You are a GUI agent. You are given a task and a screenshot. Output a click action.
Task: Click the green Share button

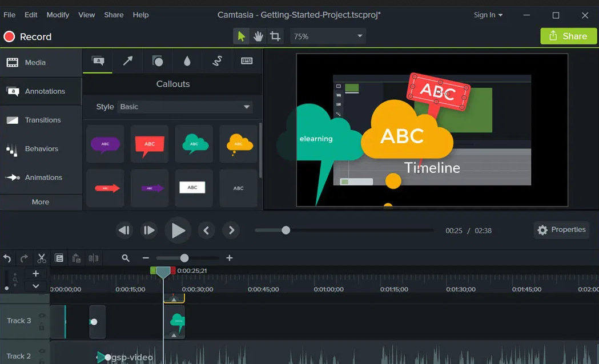(568, 36)
